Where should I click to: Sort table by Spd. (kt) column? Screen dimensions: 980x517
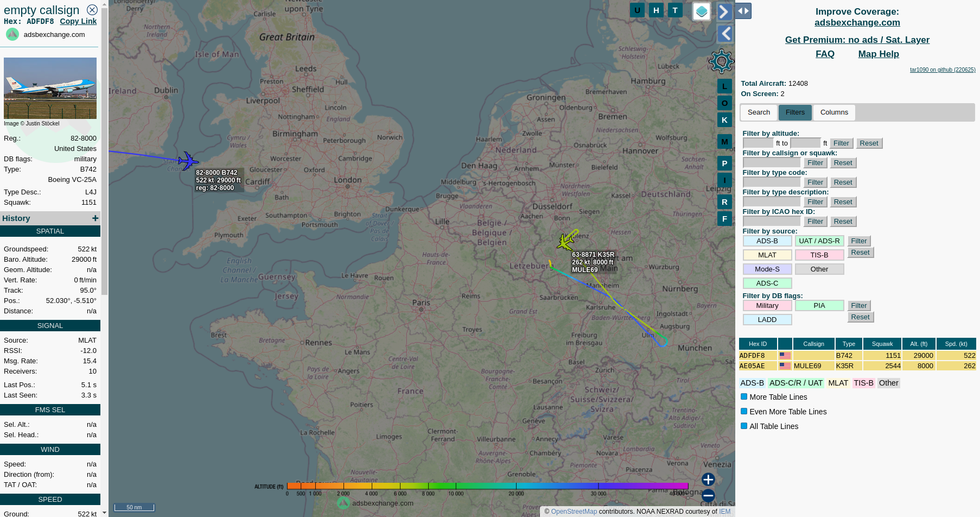tap(956, 344)
